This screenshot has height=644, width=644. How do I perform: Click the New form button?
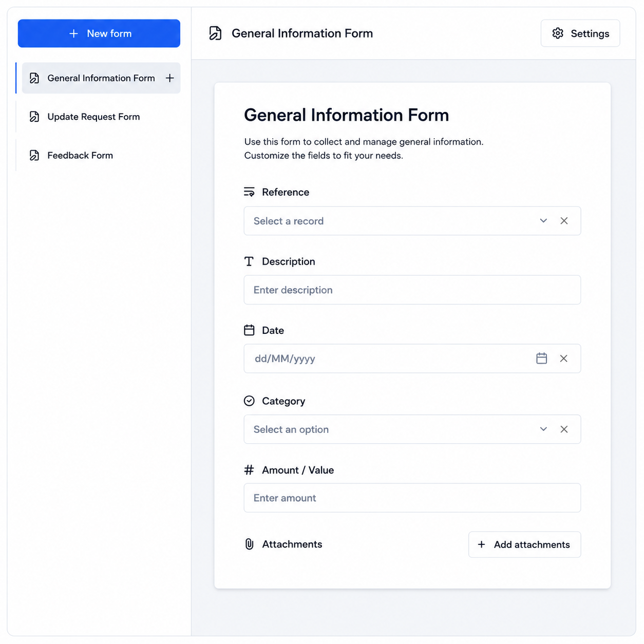pyautogui.click(x=99, y=33)
